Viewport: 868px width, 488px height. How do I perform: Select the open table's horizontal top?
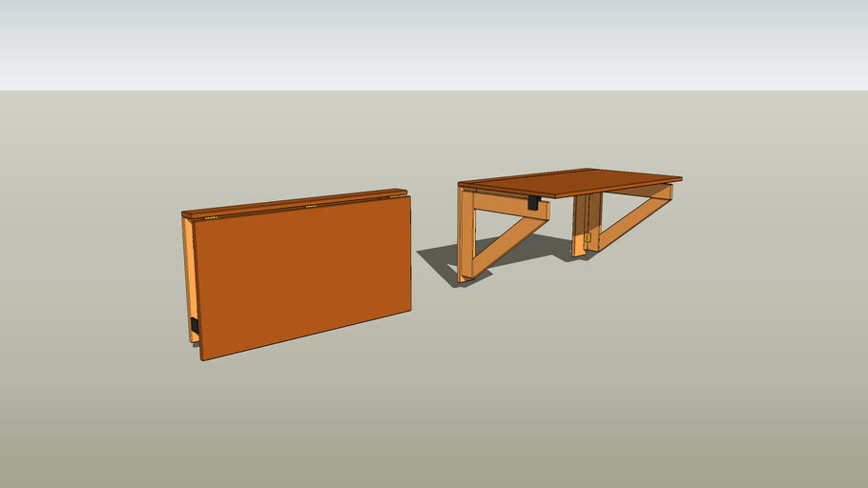571,182
